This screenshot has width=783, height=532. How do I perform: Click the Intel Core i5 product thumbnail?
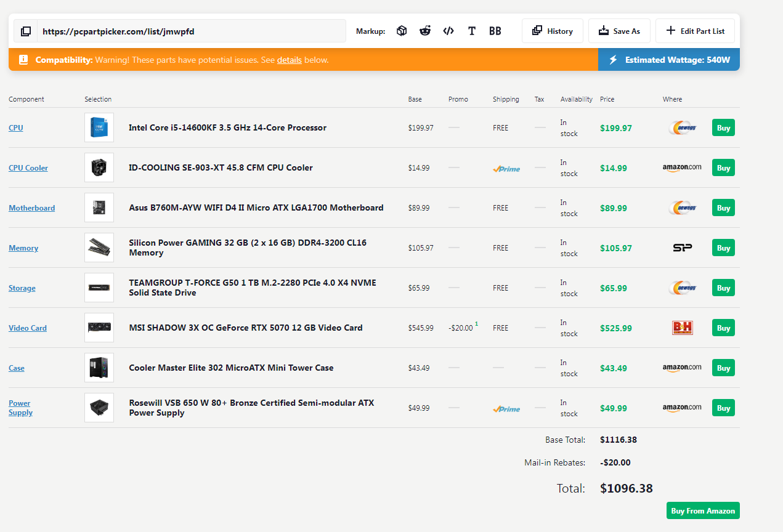pos(99,127)
